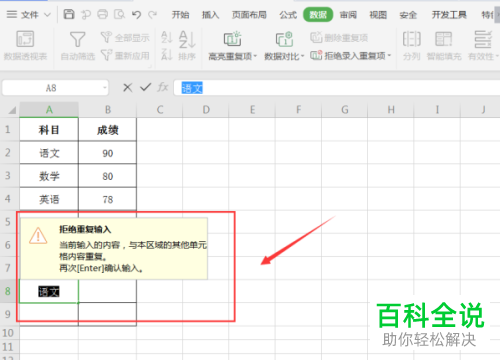Click the 数学 cell
The image size is (500, 360).
click(49, 176)
